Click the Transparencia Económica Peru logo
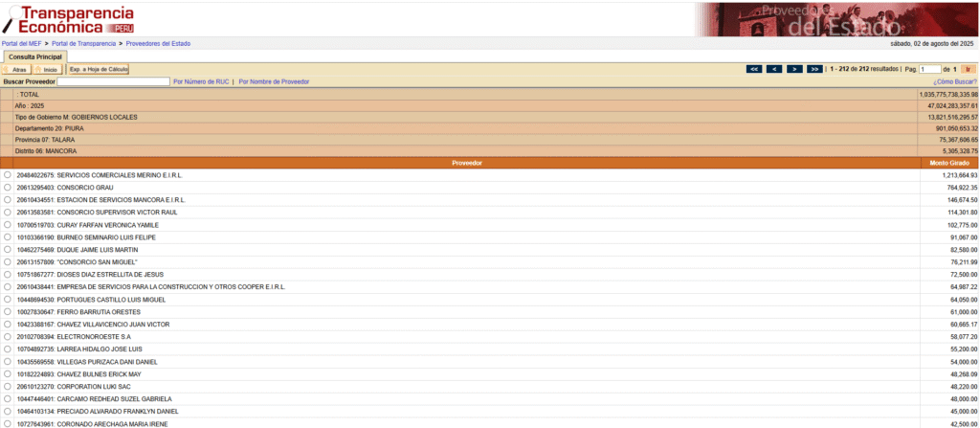This screenshot has width=980, height=428. [x=69, y=18]
